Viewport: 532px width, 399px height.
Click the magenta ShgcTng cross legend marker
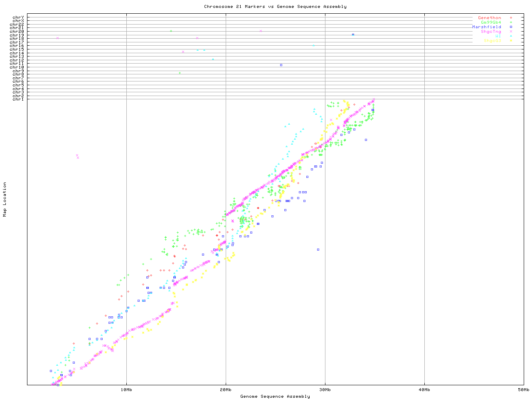pyautogui.click(x=511, y=32)
